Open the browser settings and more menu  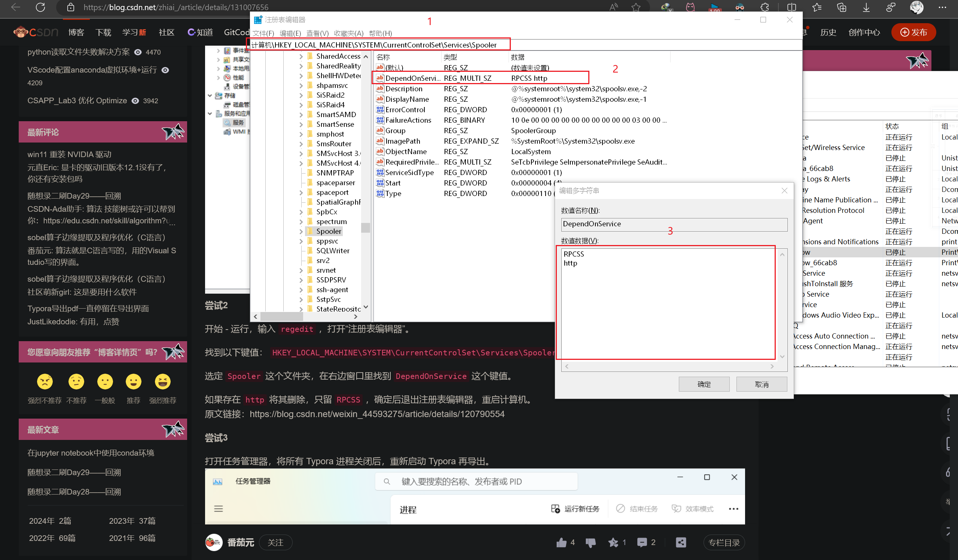[x=942, y=7]
